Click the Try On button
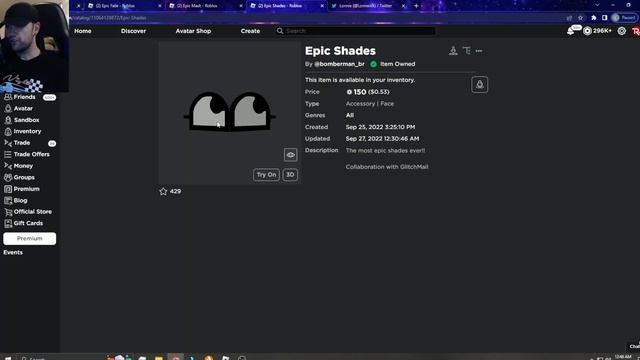The height and width of the screenshot is (360, 640). point(266,175)
